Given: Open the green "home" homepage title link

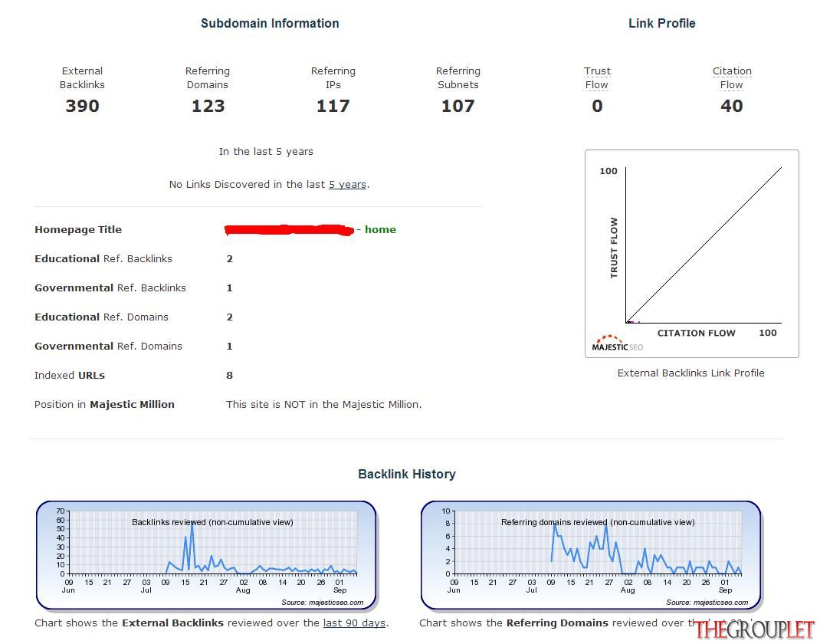Looking at the screenshot, I should [x=380, y=230].
